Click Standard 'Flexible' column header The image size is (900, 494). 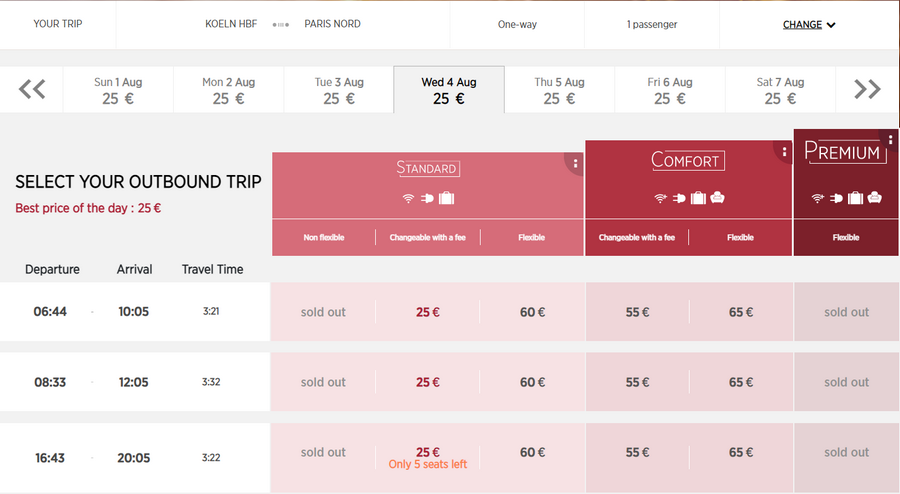(x=532, y=238)
